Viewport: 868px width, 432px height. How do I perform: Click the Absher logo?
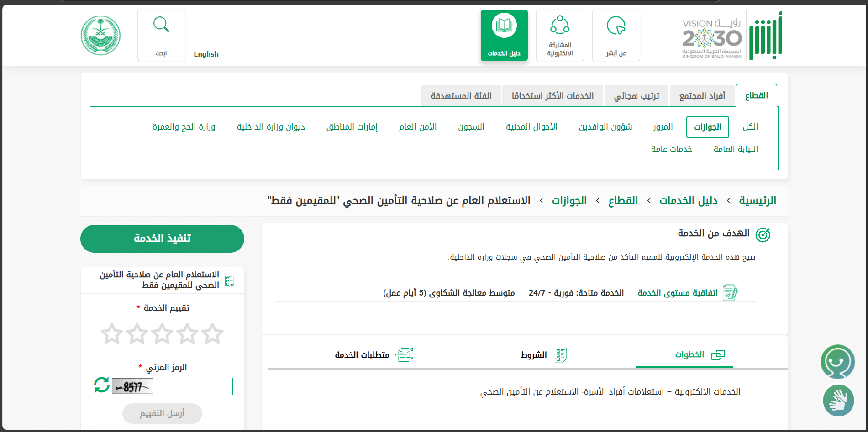click(x=766, y=36)
